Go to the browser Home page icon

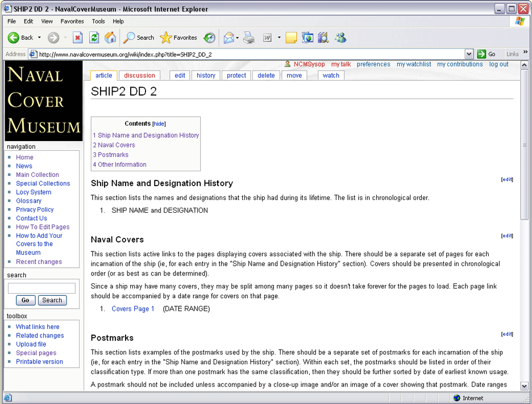110,38
